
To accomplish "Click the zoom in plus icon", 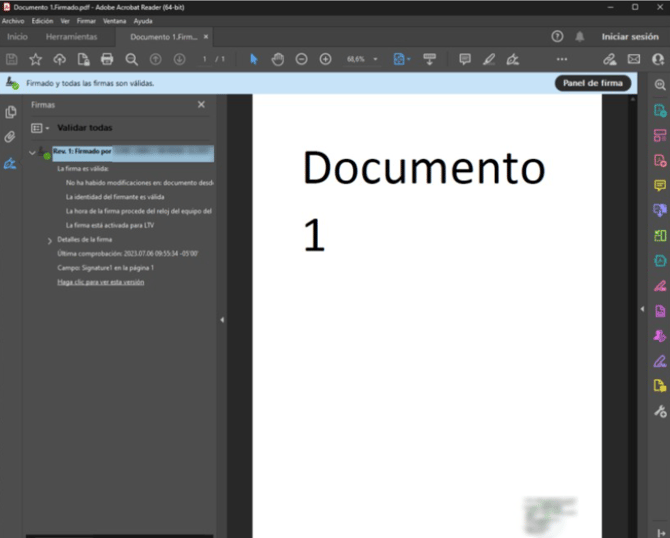I will [x=325, y=59].
